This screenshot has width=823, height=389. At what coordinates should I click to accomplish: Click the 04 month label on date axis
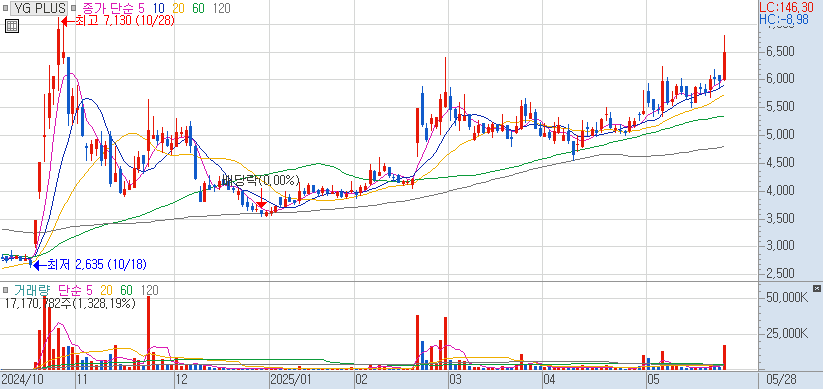(x=549, y=380)
